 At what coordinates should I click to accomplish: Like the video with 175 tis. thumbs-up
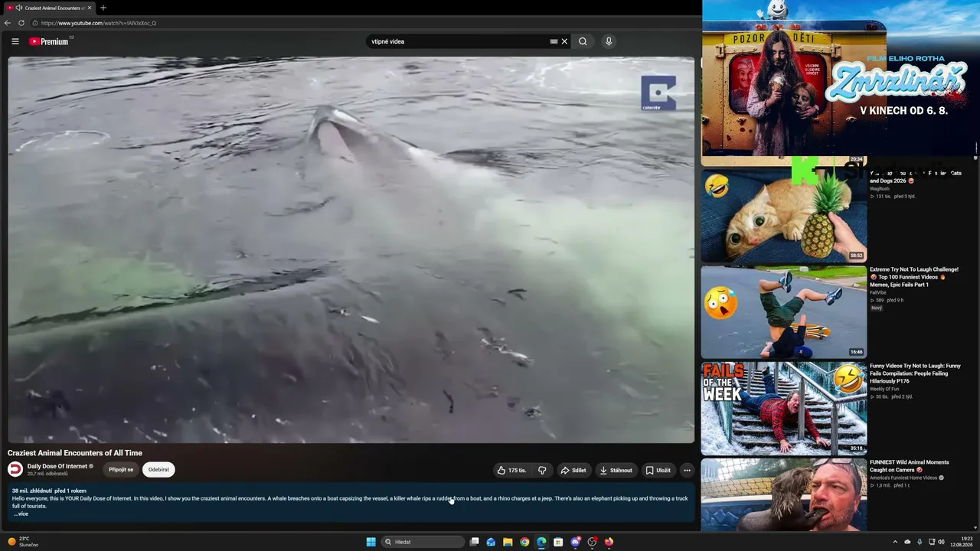pos(511,471)
